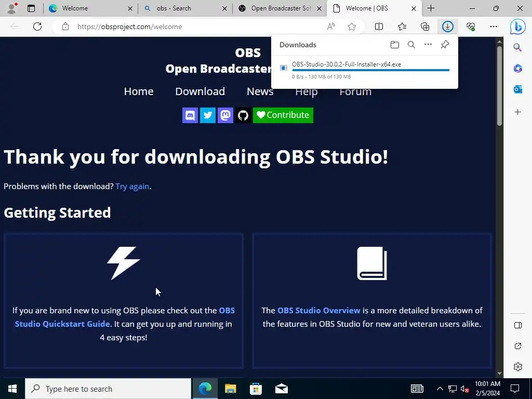This screenshot has width=532, height=399.
Task: Click the green Contribute button
Action: click(x=283, y=115)
